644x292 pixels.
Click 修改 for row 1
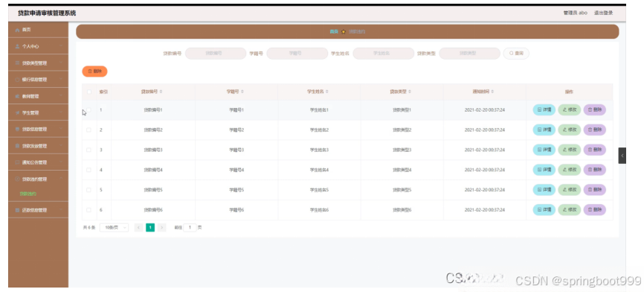click(x=569, y=110)
